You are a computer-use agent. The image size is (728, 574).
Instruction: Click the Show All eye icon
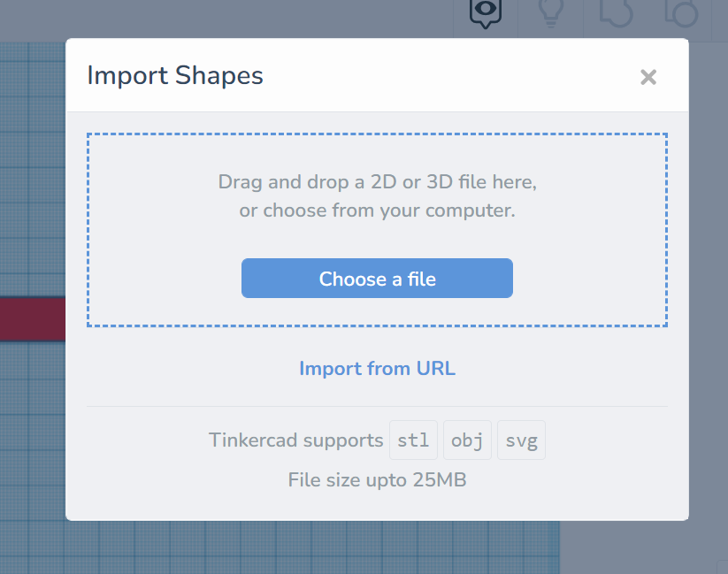tap(485, 12)
